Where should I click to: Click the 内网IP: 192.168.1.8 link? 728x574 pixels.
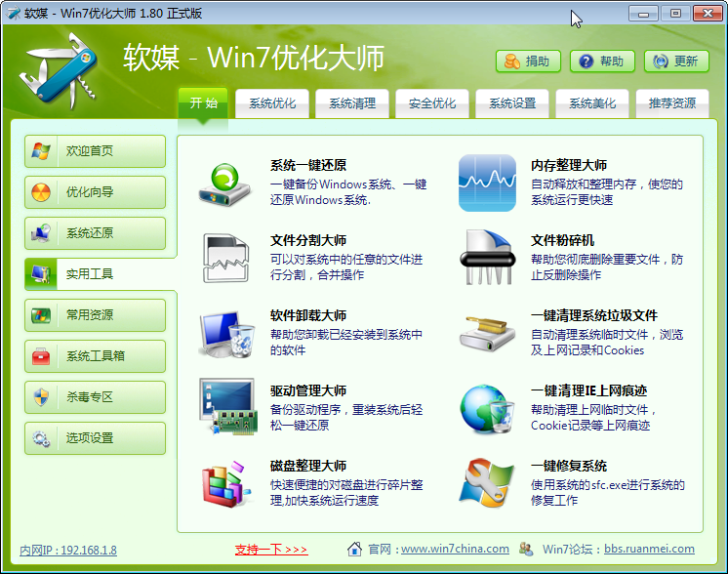(68, 551)
